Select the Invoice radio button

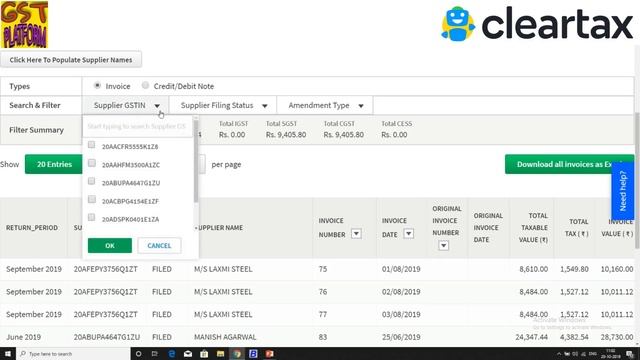[x=97, y=85]
